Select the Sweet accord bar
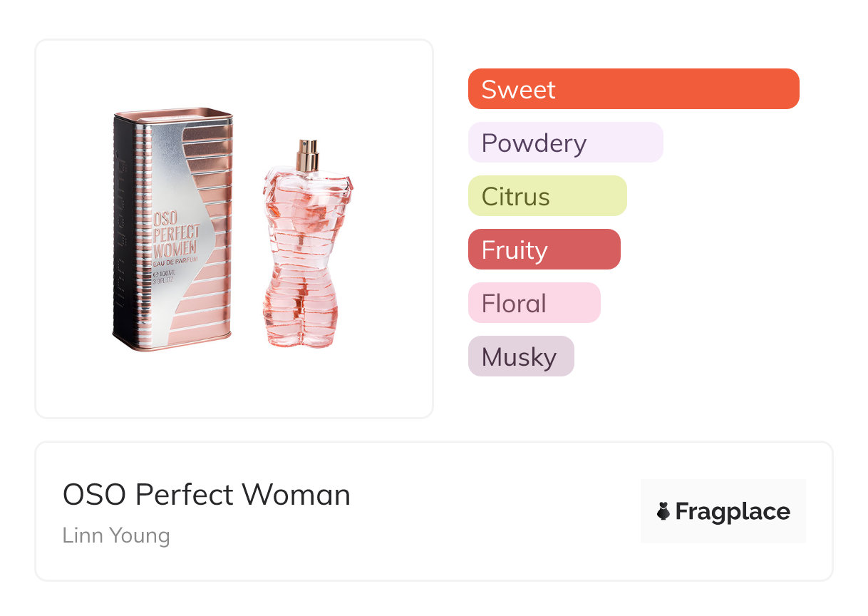868x616 pixels. (x=633, y=89)
